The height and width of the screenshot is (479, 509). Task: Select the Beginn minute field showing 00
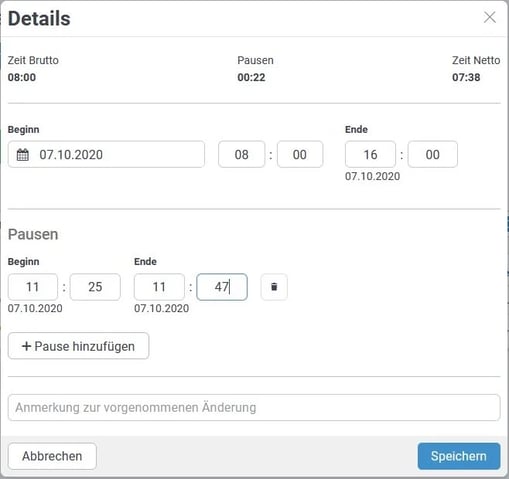point(300,154)
